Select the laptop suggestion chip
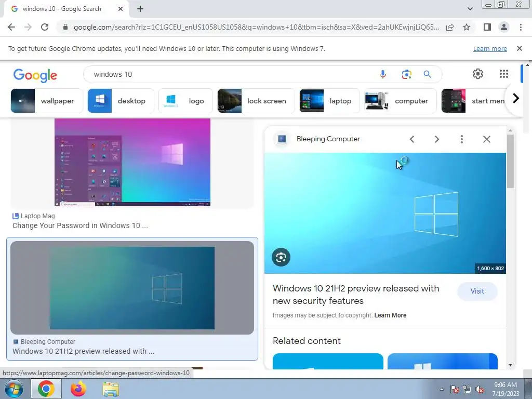 (329, 101)
